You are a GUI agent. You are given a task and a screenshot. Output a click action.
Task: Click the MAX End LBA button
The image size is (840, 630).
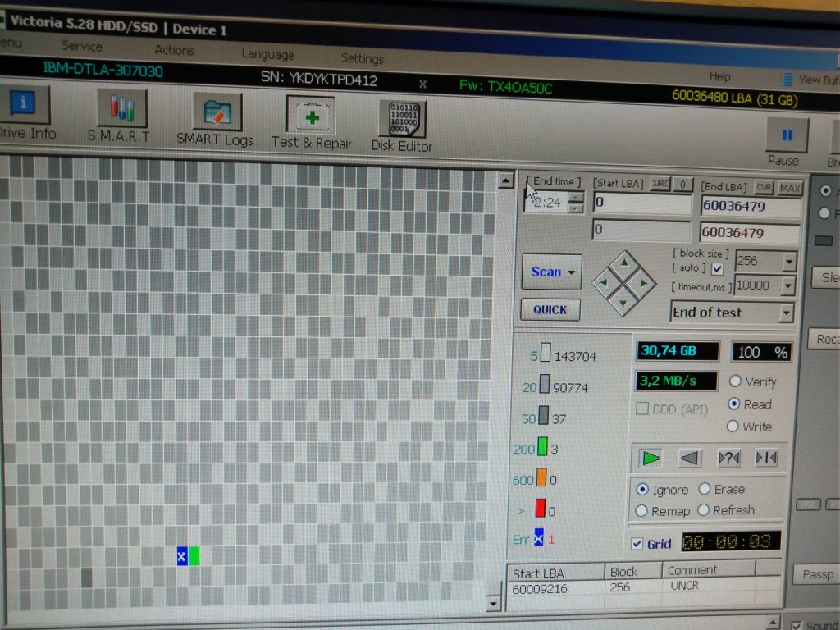(x=790, y=188)
